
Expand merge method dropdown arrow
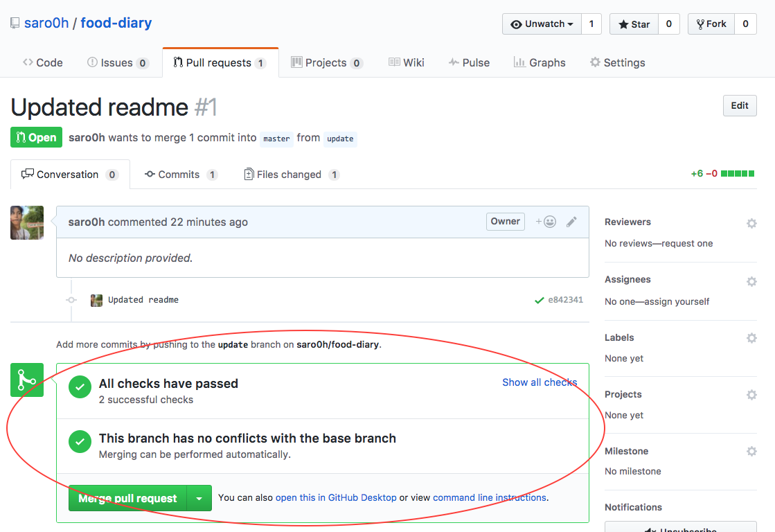tap(199, 498)
